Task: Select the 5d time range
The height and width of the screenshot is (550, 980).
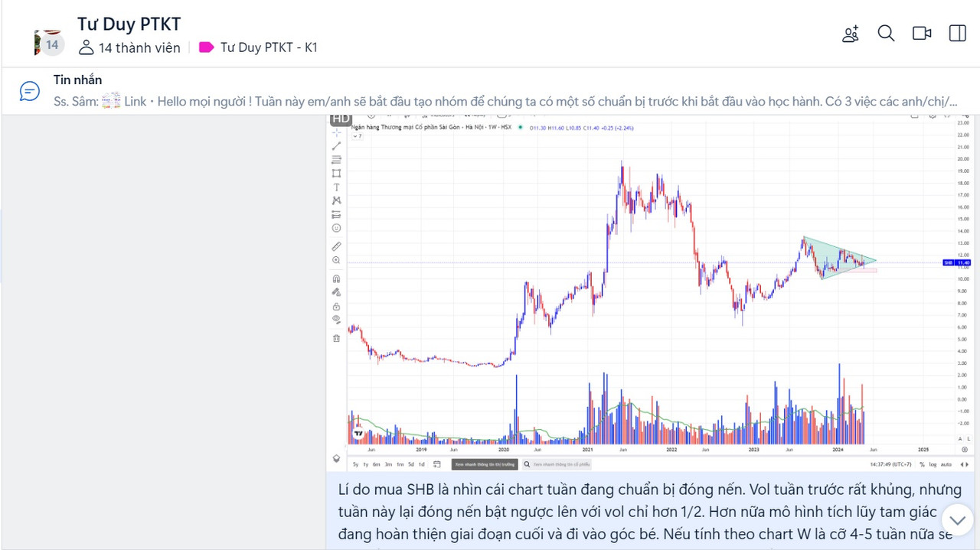Action: [411, 464]
